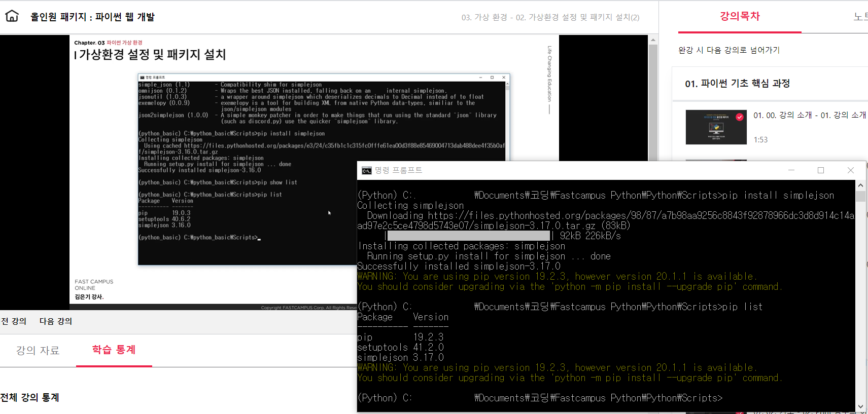Image resolution: width=868 pixels, height=414 pixels.
Task: Click the 1:53 lecture duration text
Action: 760,140
